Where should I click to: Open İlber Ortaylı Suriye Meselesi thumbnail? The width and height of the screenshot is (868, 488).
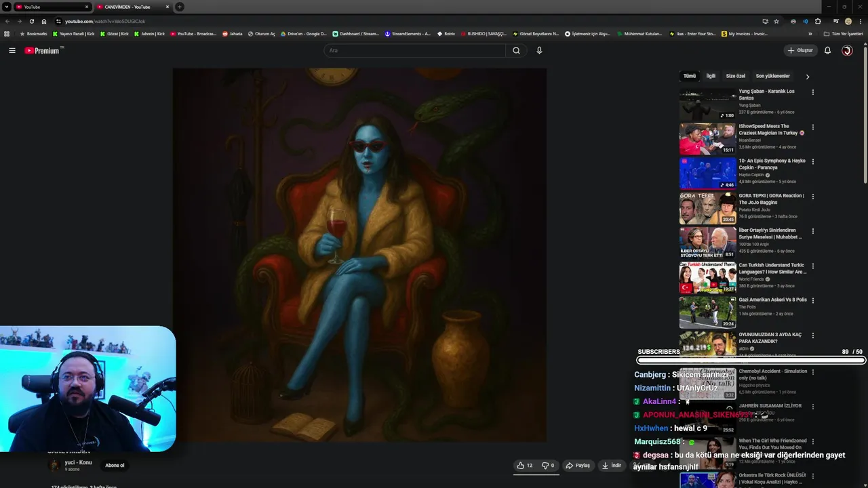click(x=707, y=243)
